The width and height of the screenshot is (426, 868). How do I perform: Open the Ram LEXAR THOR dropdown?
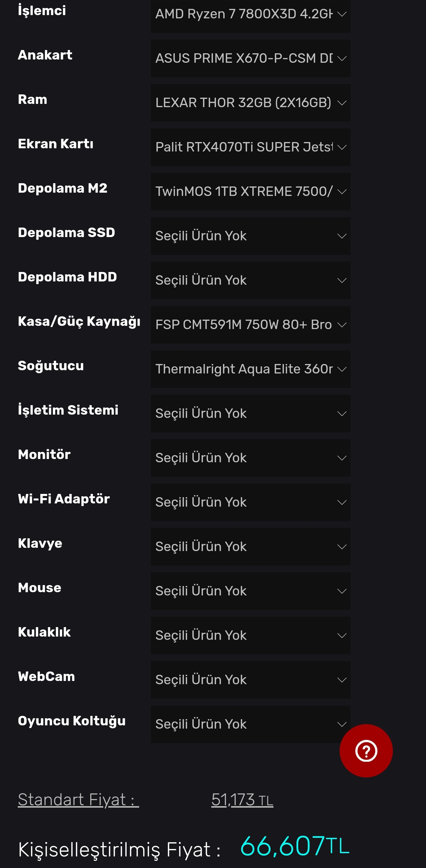[x=250, y=103]
